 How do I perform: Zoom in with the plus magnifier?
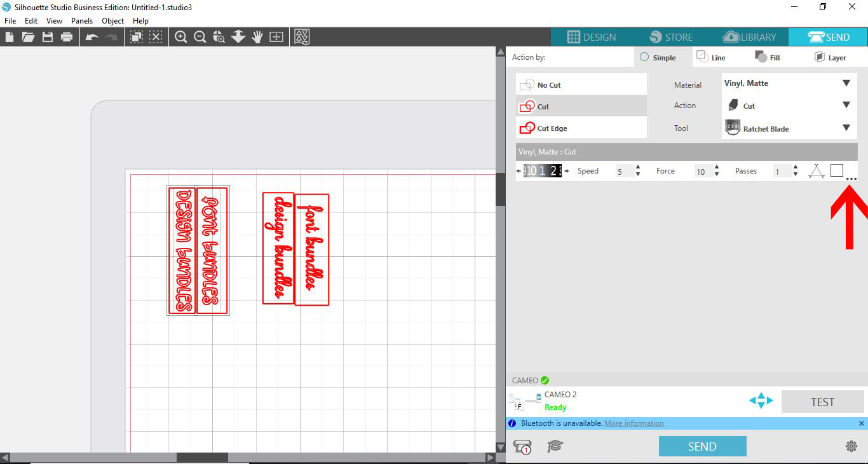tap(181, 37)
